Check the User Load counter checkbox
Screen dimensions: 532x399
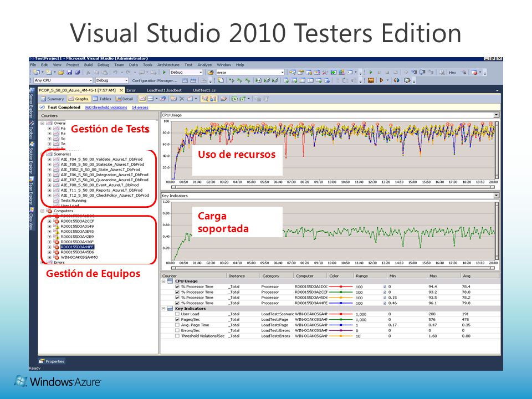[x=177, y=314]
